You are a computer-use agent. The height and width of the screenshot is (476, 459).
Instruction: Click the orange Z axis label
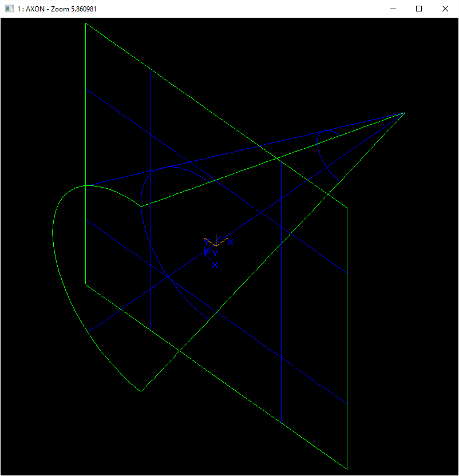[x=218, y=237]
